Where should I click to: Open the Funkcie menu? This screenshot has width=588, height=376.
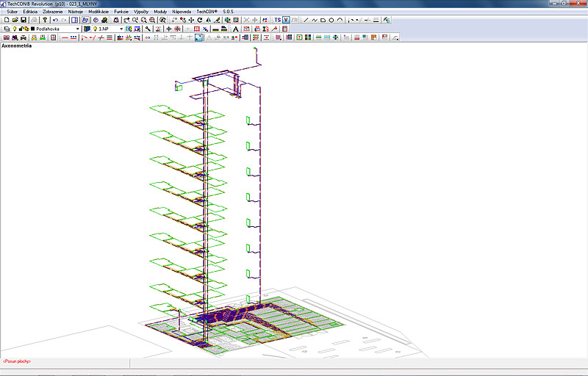pyautogui.click(x=121, y=12)
